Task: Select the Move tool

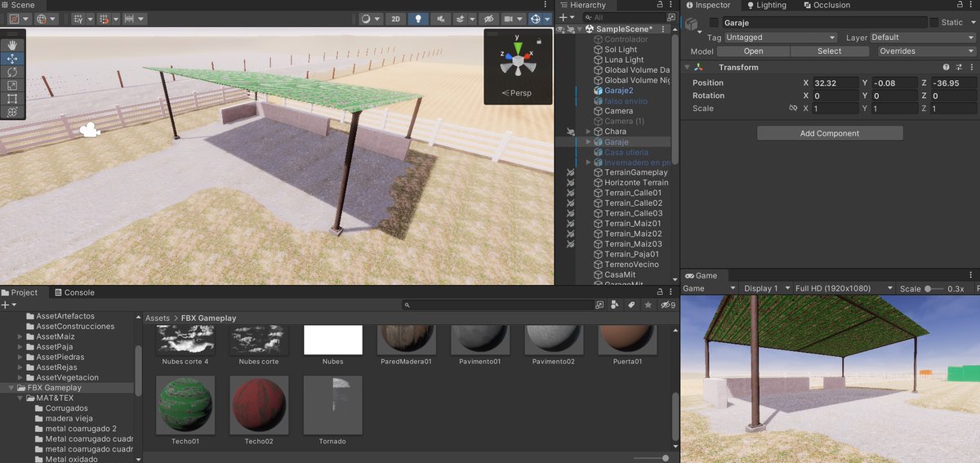Action: 12,59
